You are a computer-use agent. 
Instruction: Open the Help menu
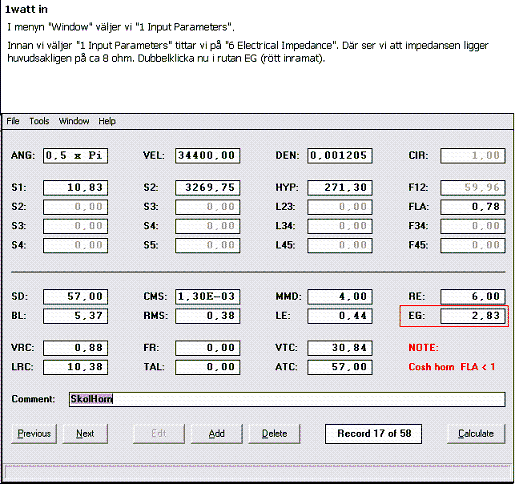tap(107, 121)
